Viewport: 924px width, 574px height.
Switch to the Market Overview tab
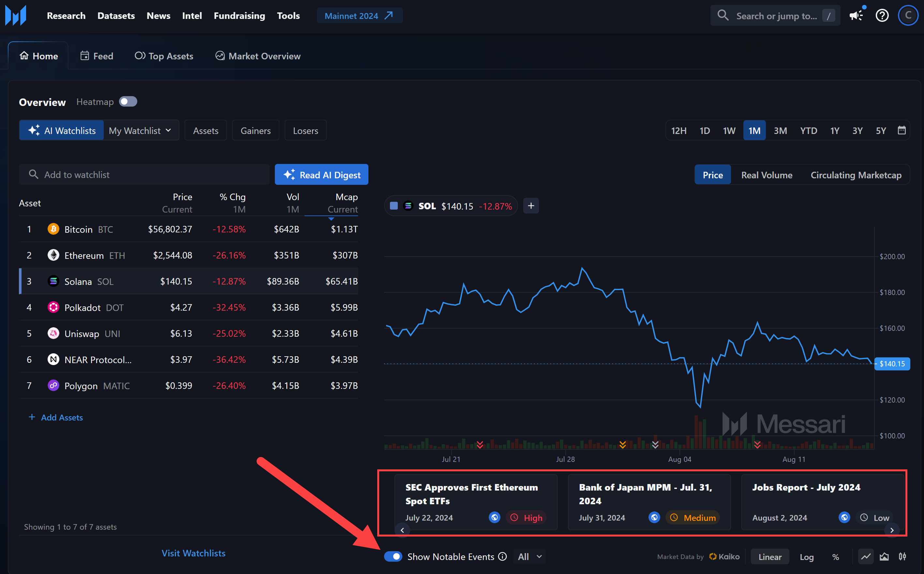coord(258,56)
